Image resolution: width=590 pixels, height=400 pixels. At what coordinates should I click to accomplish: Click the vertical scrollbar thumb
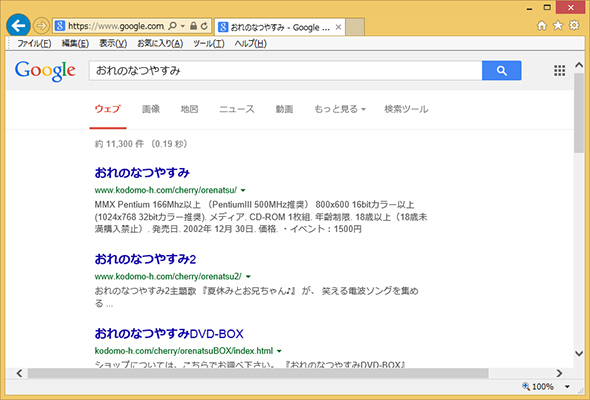[x=579, y=113]
